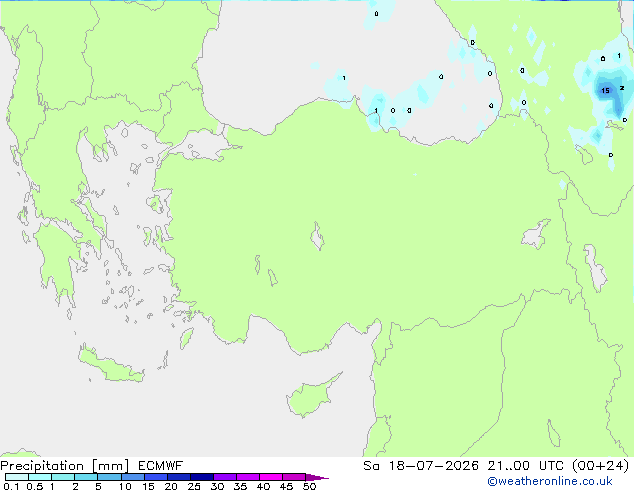
Task: Click the '15' precipitation value on map
Action: tap(605, 91)
